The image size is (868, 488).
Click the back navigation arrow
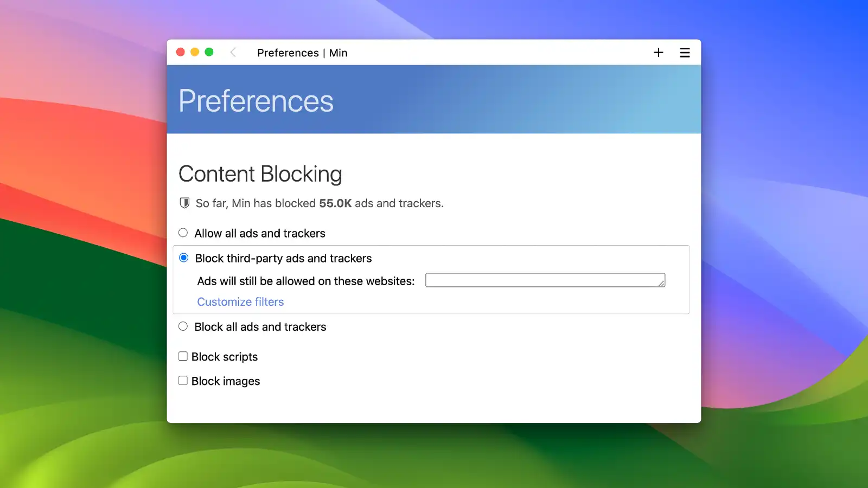coord(233,52)
